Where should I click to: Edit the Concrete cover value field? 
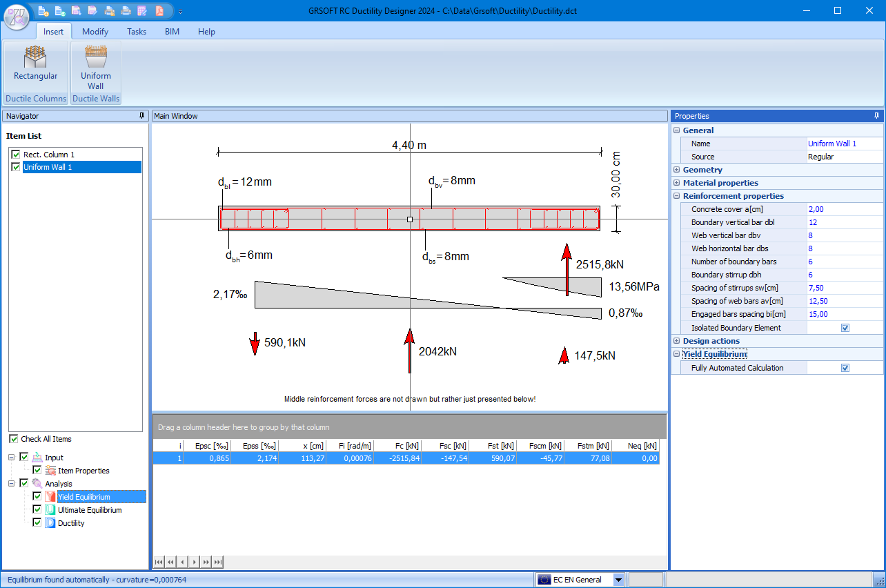point(844,209)
